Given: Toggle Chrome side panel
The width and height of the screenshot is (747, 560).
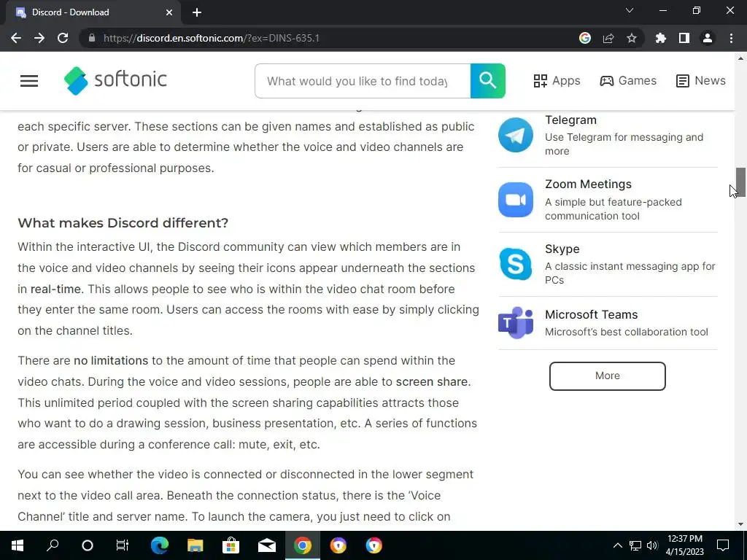Looking at the screenshot, I should (x=684, y=38).
